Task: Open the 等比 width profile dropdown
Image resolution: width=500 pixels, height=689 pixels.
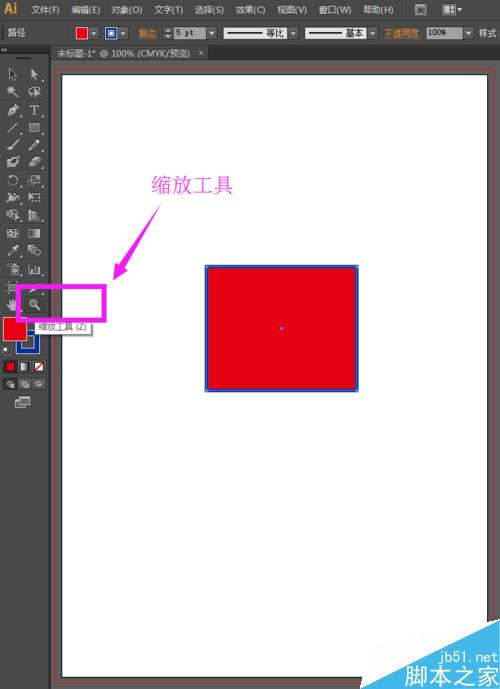Action: pos(293,33)
